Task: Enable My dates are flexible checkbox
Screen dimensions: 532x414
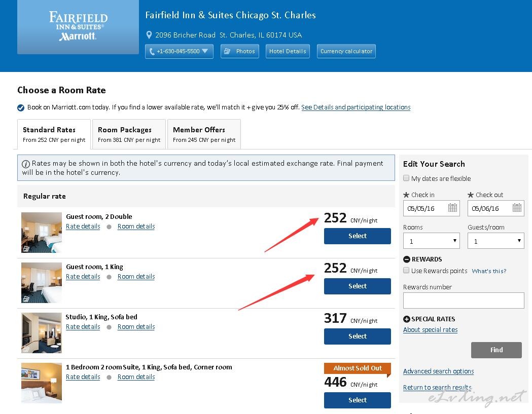Action: coord(406,178)
